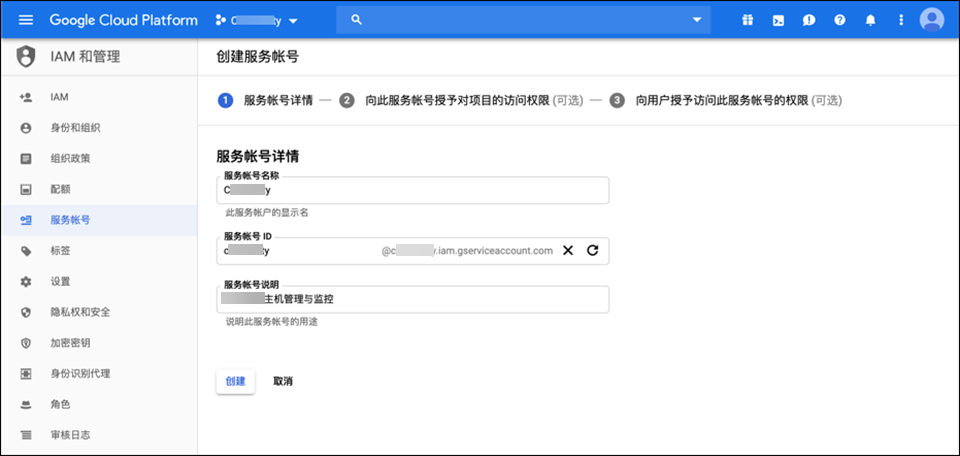Open 身份和组织 in the sidebar
Viewport: 960px width, 456px height.
[75, 128]
